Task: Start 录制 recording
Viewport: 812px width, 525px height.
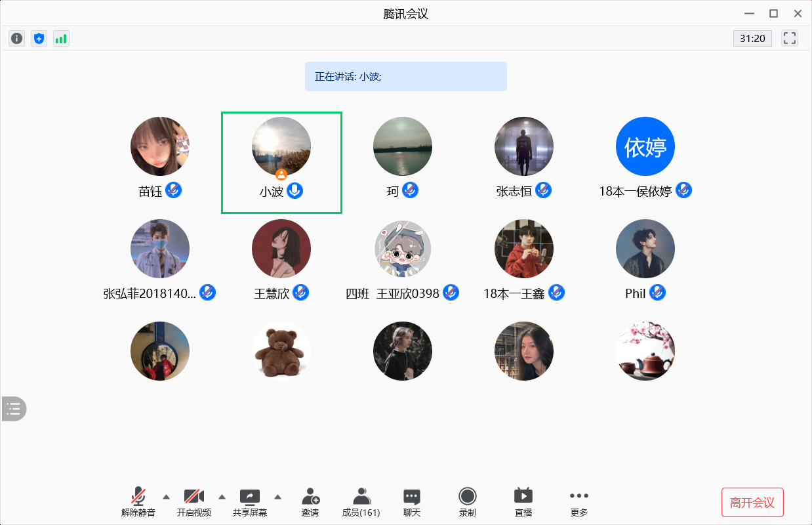Action: 468,502
